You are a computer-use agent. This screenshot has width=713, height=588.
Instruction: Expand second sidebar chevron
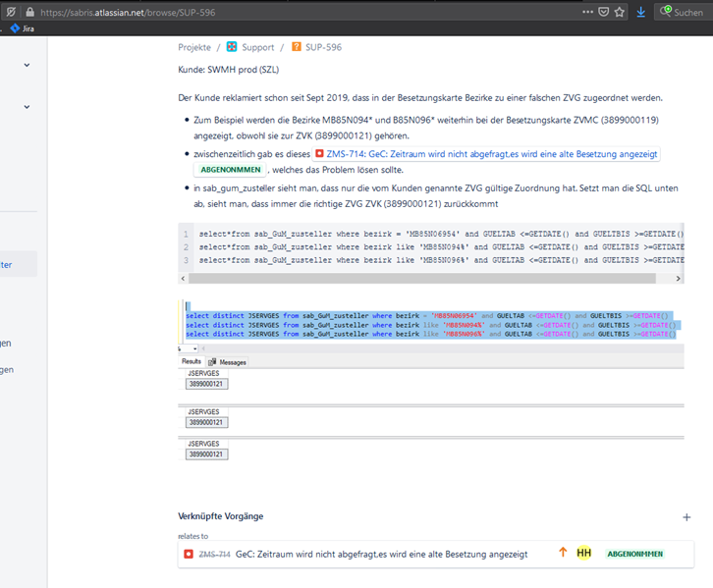[27, 107]
